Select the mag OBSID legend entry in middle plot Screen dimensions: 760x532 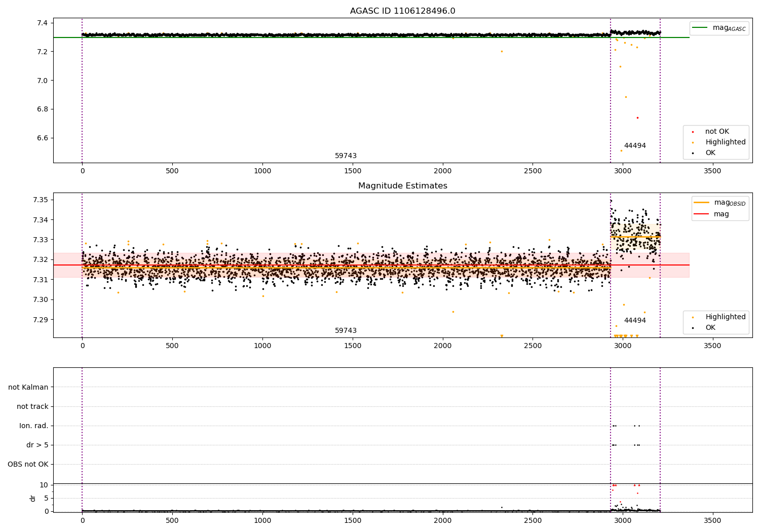719,203
